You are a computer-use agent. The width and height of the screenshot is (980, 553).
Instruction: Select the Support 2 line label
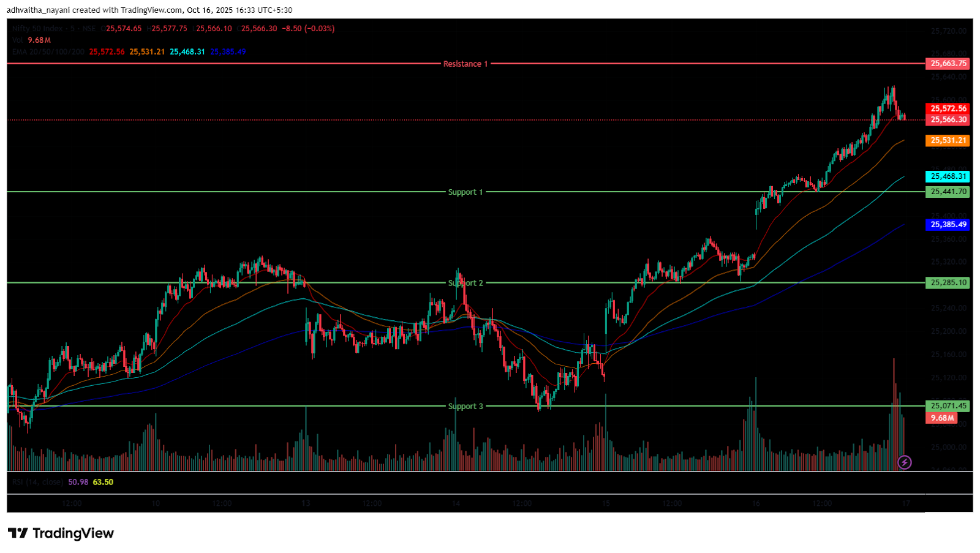(x=466, y=283)
